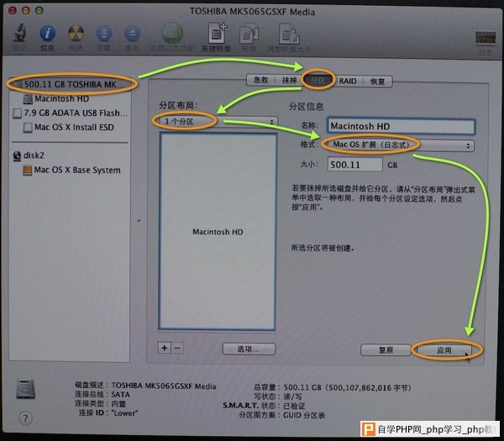Image resolution: width=504 pixels, height=441 pixels.
Task: Click the help question mark button
Action: coord(25,418)
